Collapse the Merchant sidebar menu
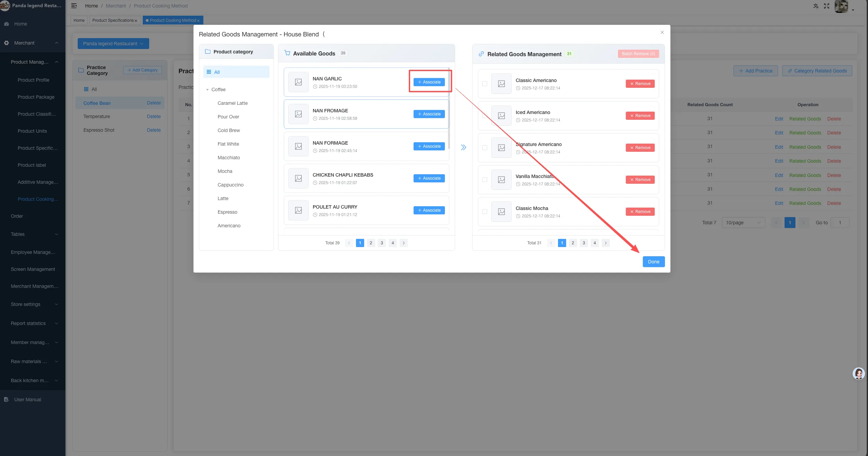Image resolution: width=868 pixels, height=456 pixels. [x=33, y=43]
